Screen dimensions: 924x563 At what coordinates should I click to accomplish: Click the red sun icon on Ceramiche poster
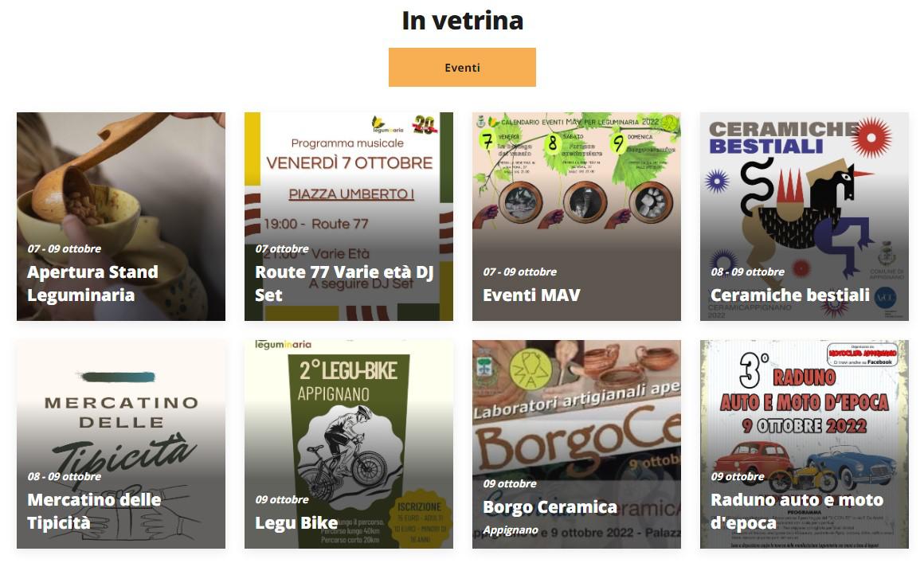[871, 138]
